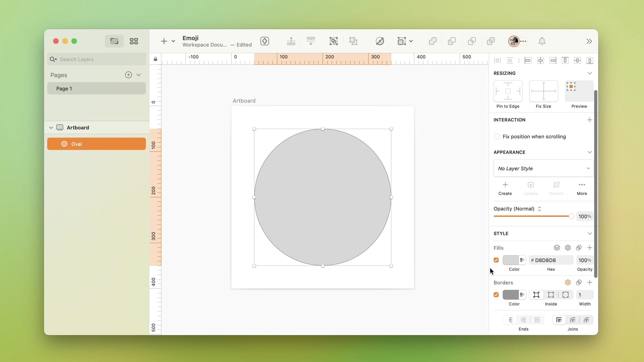Uncheck the fill enabled checkbox

tap(497, 260)
